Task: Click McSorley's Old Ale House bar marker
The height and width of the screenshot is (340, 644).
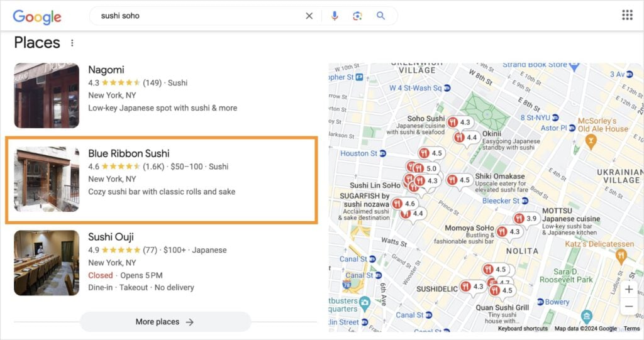Action: coord(591,141)
